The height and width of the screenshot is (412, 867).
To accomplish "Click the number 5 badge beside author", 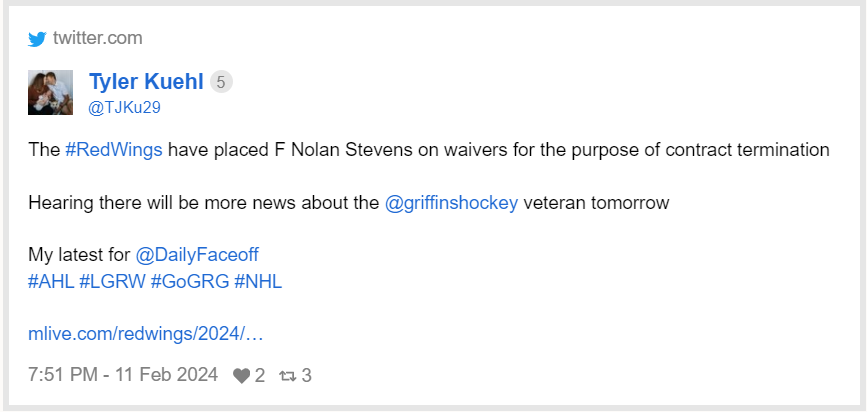I will click(221, 82).
